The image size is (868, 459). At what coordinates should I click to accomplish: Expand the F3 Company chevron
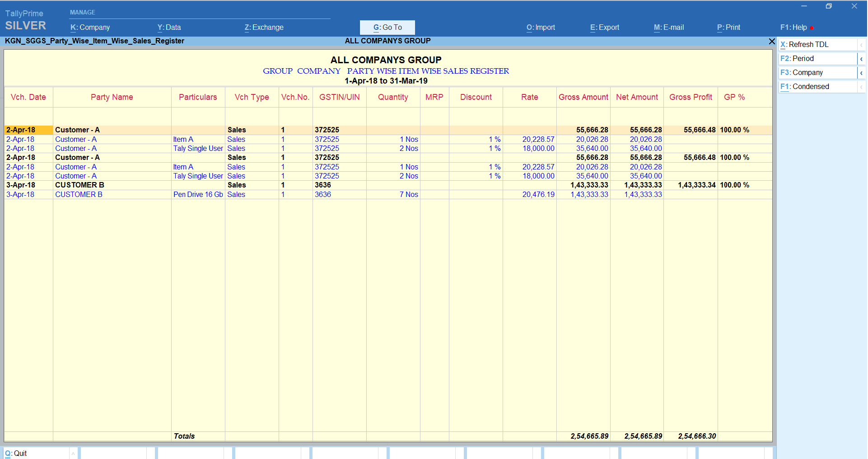pyautogui.click(x=861, y=73)
